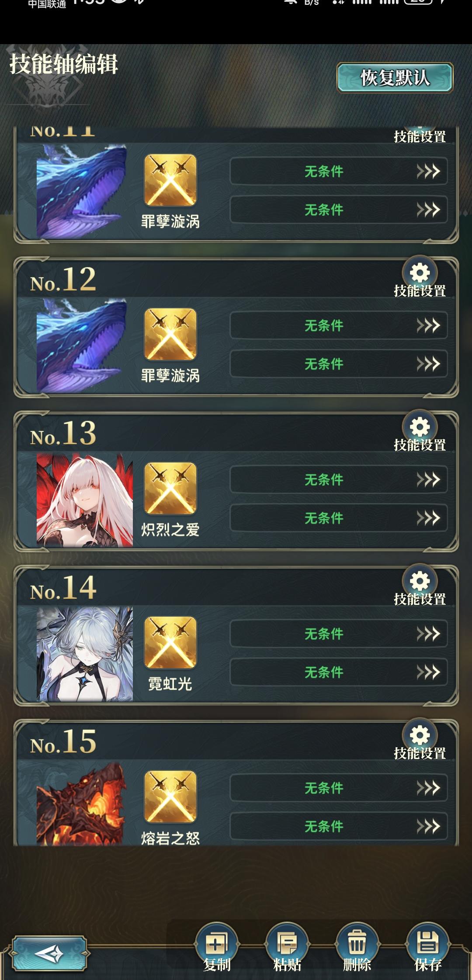This screenshot has height=980, width=472.
Task: Open skill settings gear for No.13
Action: point(420,427)
